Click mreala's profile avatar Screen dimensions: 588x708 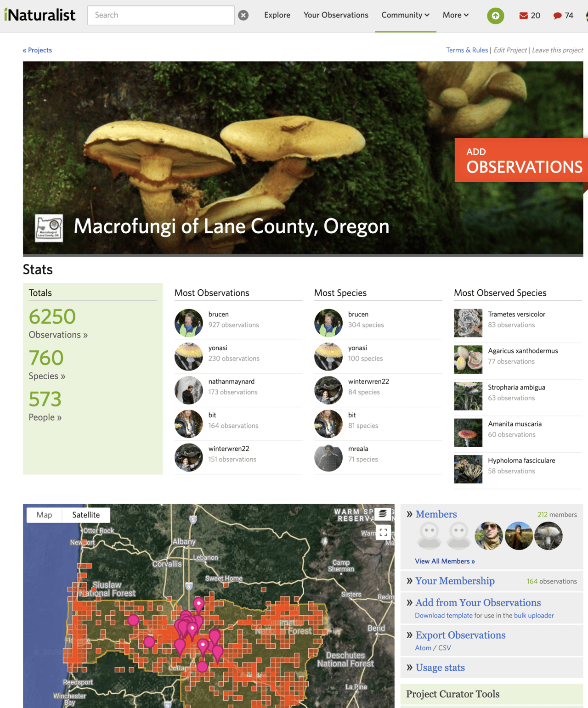point(328,457)
